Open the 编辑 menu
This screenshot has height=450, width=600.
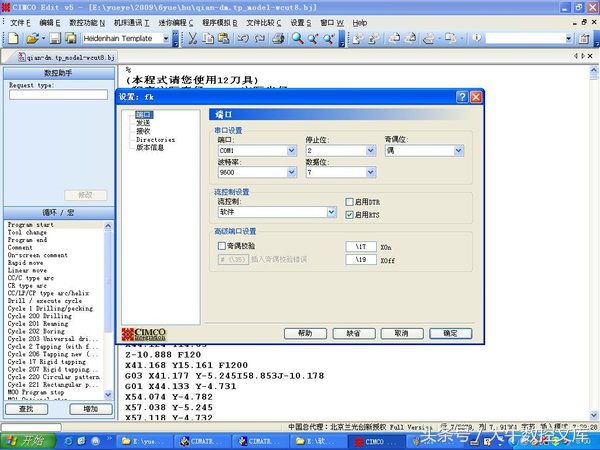point(50,23)
